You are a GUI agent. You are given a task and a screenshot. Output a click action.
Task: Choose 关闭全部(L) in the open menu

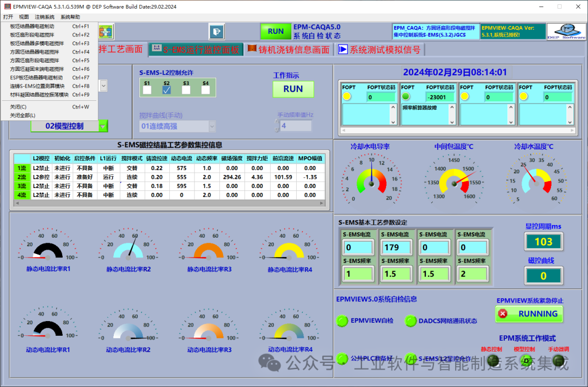tap(50, 116)
